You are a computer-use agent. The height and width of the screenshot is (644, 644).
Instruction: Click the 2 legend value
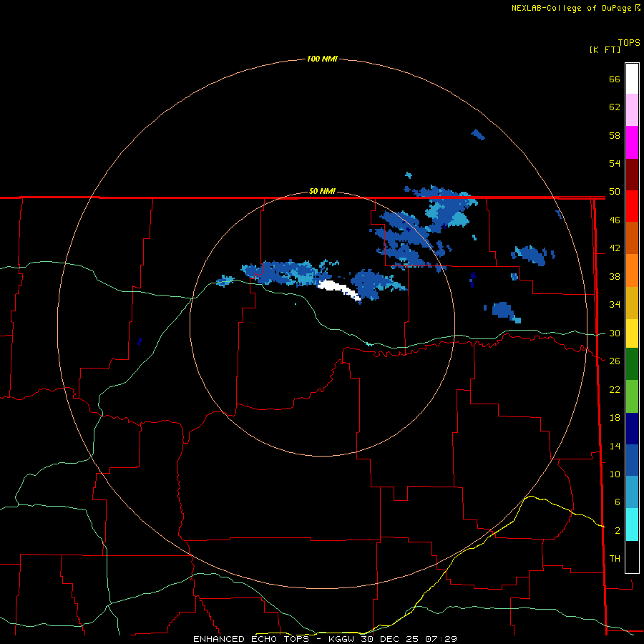tap(618, 531)
